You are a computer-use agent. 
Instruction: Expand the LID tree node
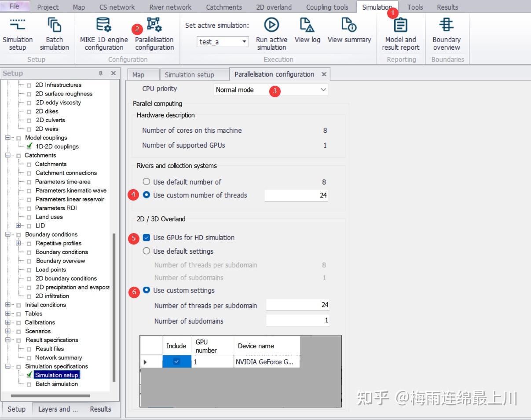click(18, 226)
